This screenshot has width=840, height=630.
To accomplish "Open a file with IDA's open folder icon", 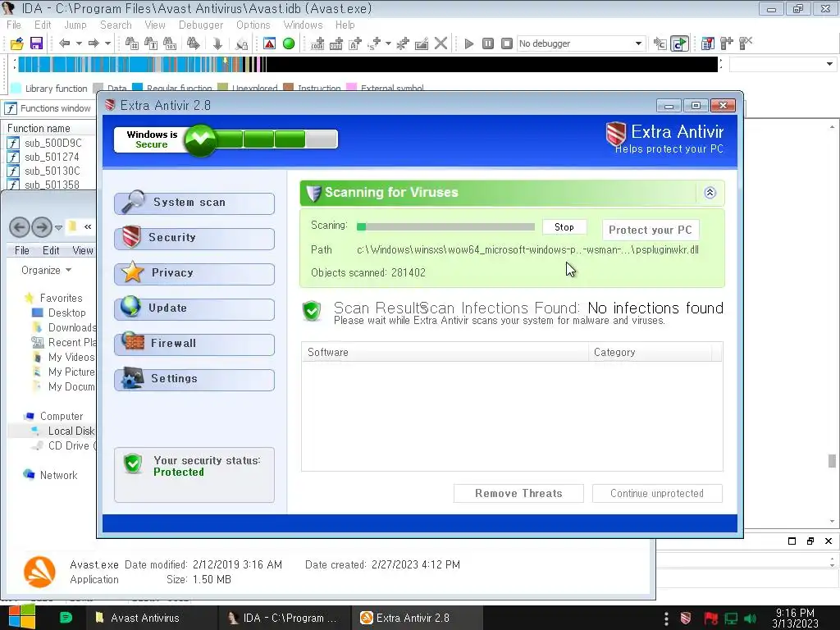I will (17, 43).
